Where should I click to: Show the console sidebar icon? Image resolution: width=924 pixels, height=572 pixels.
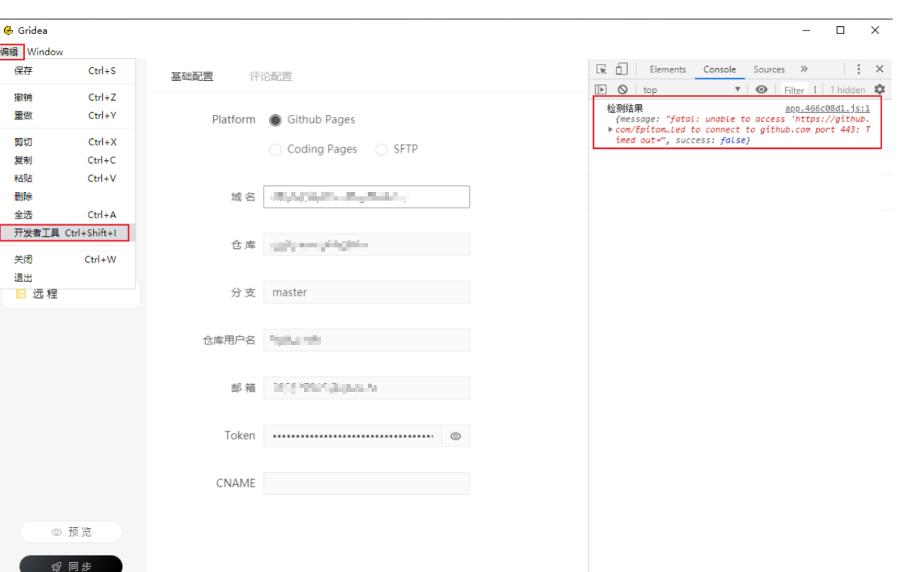pyautogui.click(x=601, y=89)
